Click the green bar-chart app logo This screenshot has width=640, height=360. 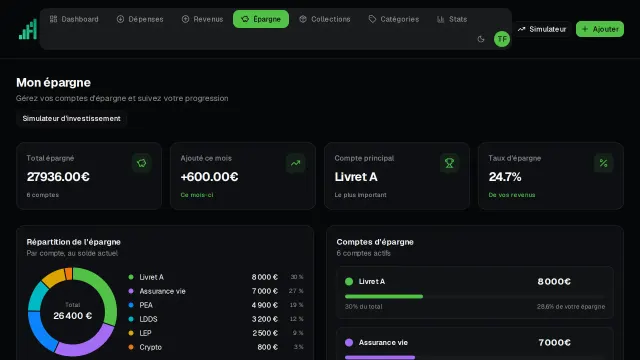pyautogui.click(x=28, y=29)
